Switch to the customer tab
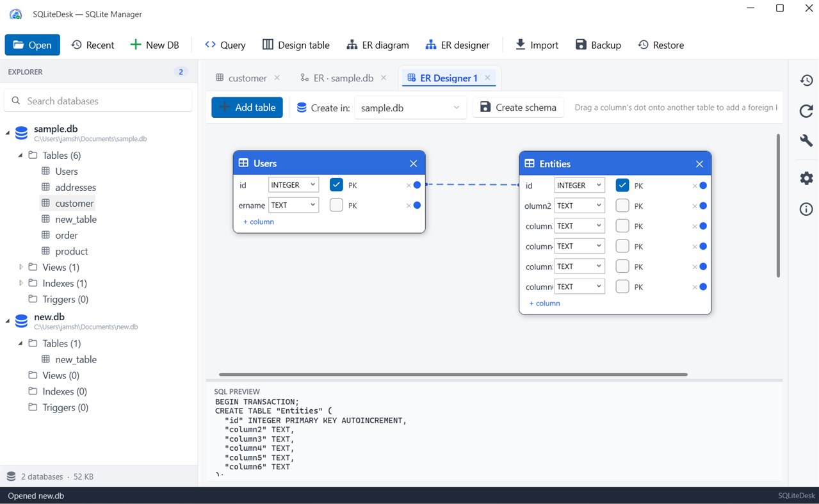 247,78
